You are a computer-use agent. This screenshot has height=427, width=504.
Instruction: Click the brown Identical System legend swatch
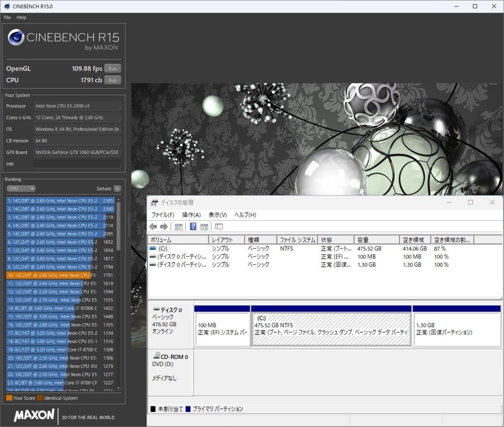(x=40, y=398)
